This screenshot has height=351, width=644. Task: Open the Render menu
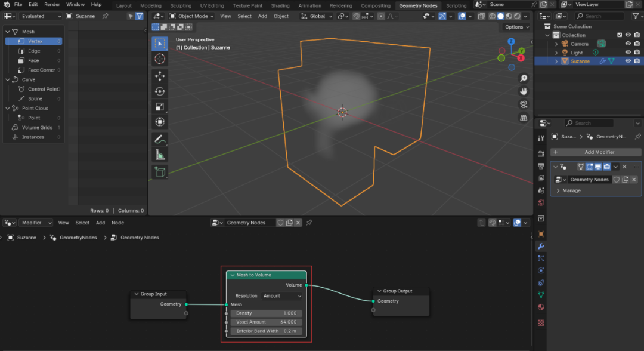click(x=52, y=5)
